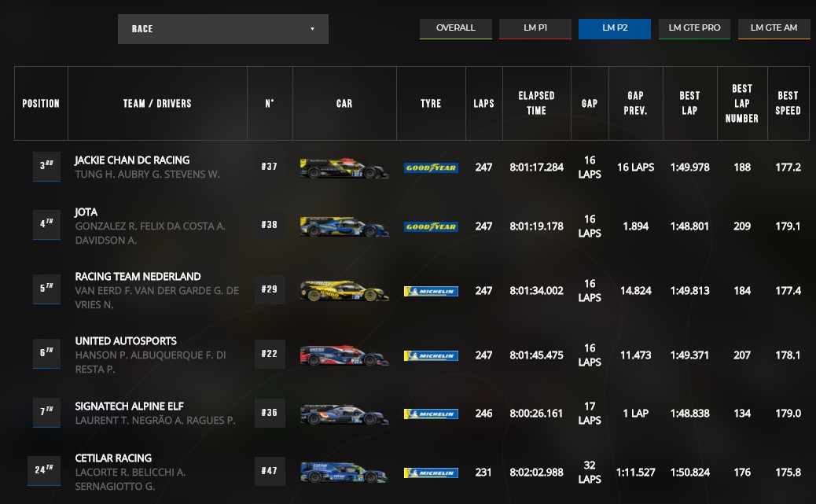This screenshot has height=504, width=816.
Task: Click the TYRE column header
Action: [431, 104]
